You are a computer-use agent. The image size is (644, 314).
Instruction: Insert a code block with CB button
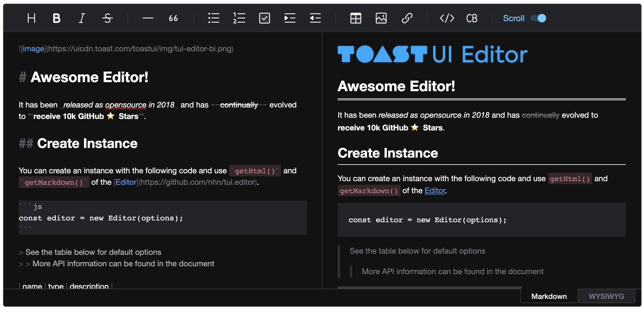pos(471,18)
